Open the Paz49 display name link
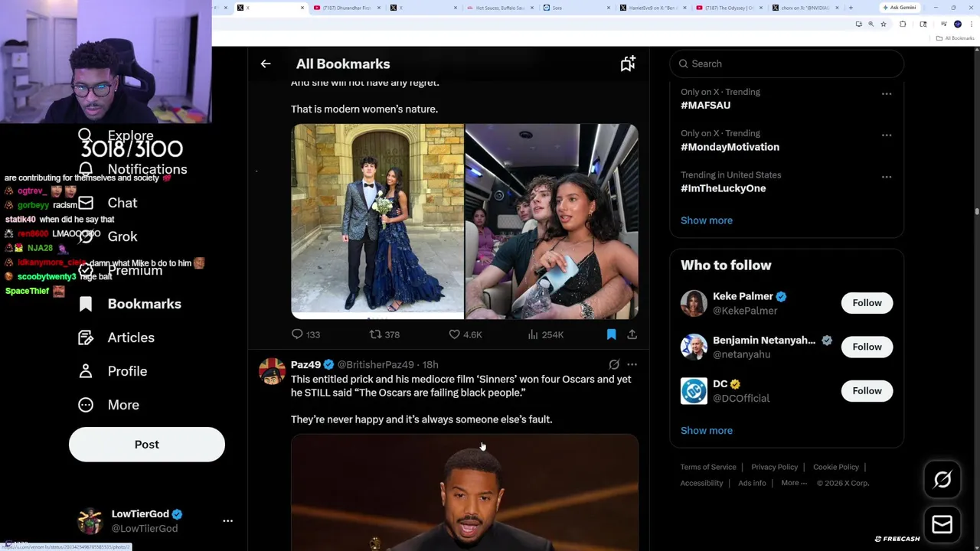This screenshot has height=551, width=980. pos(305,365)
